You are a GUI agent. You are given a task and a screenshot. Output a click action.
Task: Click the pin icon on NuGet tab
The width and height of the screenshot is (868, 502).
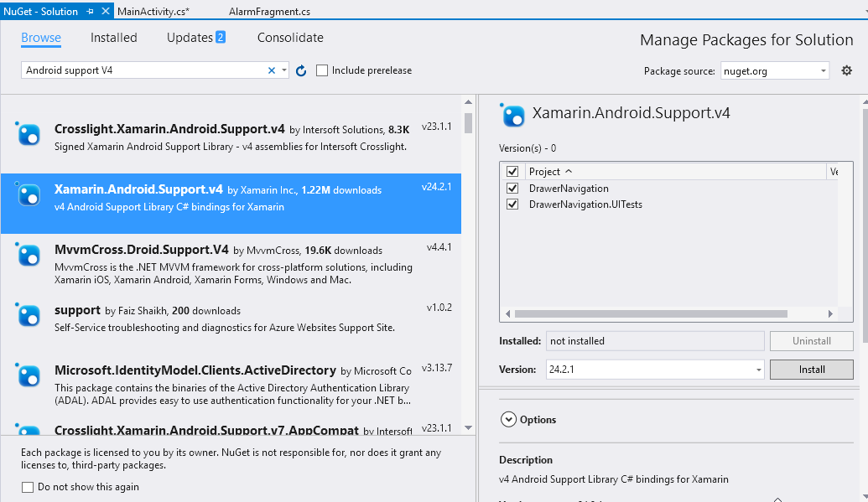click(x=91, y=11)
